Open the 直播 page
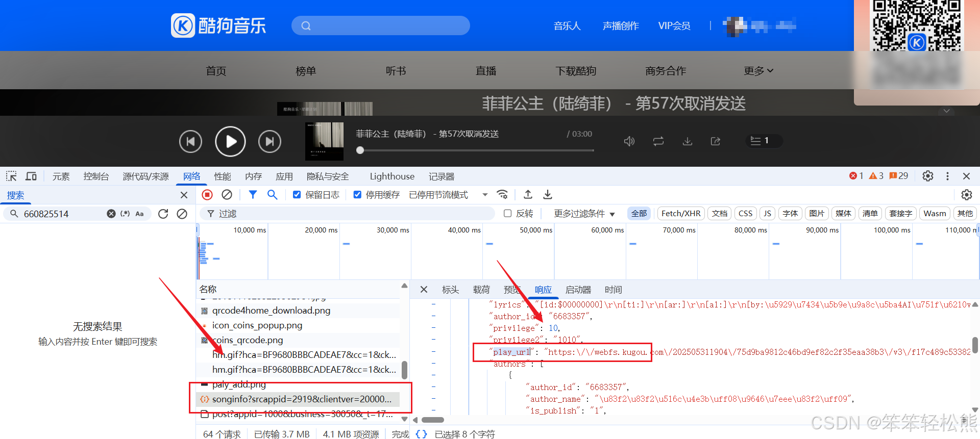Image resolution: width=980 pixels, height=439 pixels. (x=486, y=71)
